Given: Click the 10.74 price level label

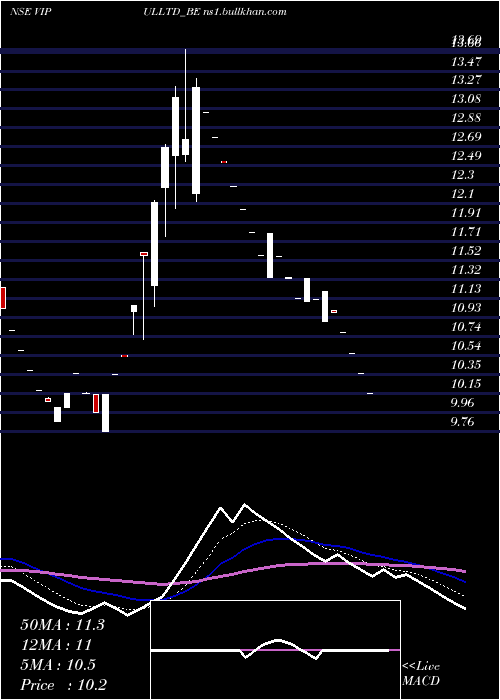Looking at the screenshot, I should [466, 327].
